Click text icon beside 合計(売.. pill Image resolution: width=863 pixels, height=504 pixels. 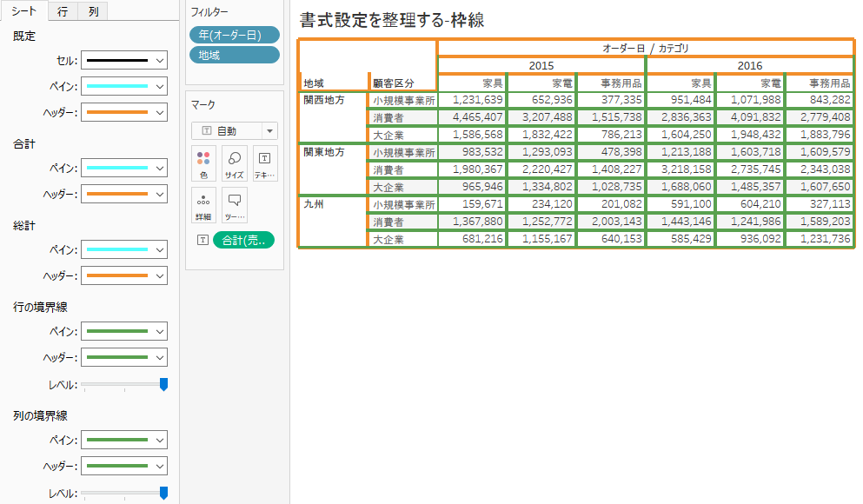click(203, 240)
